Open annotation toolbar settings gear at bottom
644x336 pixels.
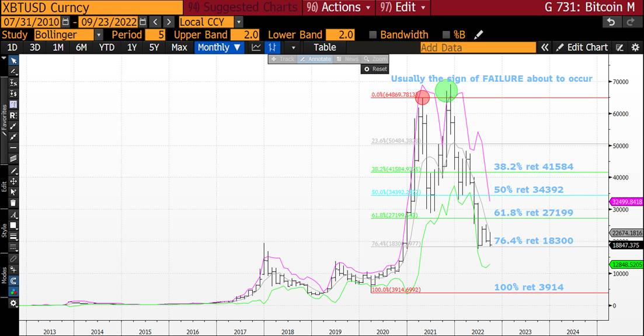click(13, 303)
